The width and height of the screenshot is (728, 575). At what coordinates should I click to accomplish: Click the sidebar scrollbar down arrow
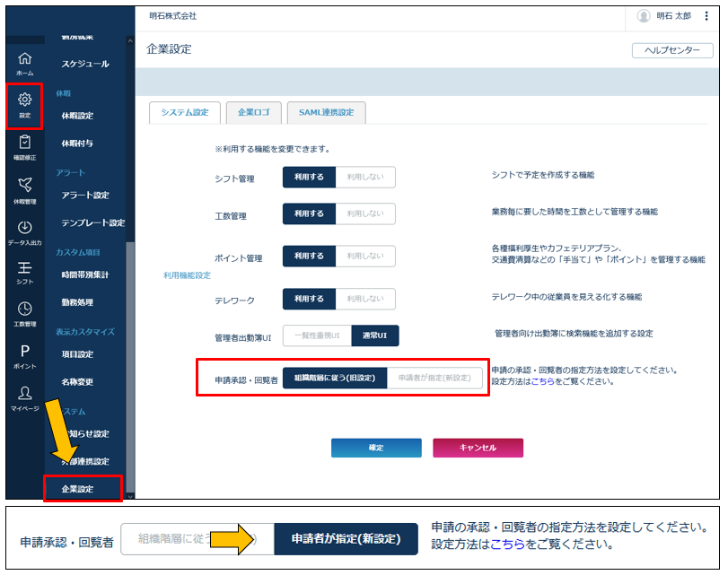(x=130, y=496)
